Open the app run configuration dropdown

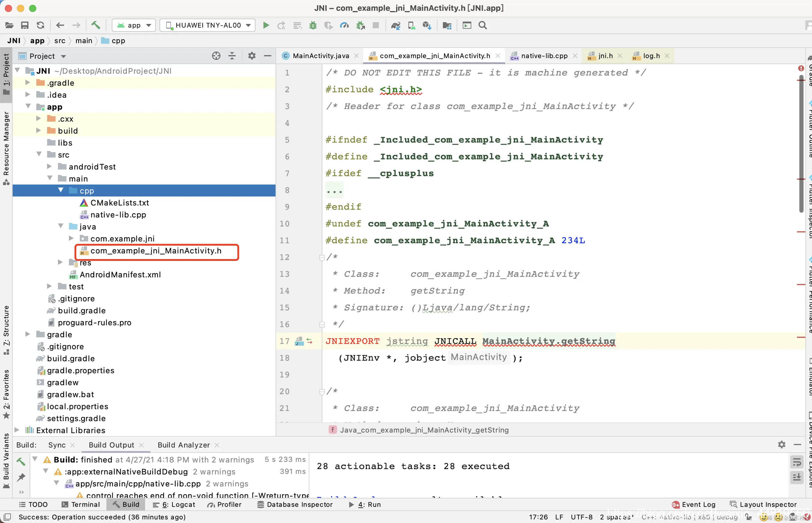(x=134, y=25)
